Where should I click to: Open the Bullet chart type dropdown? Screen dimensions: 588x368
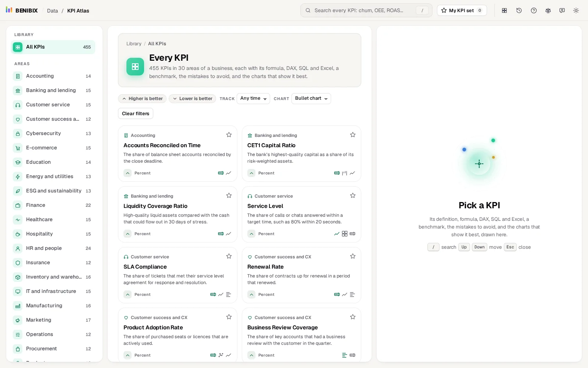(x=311, y=99)
